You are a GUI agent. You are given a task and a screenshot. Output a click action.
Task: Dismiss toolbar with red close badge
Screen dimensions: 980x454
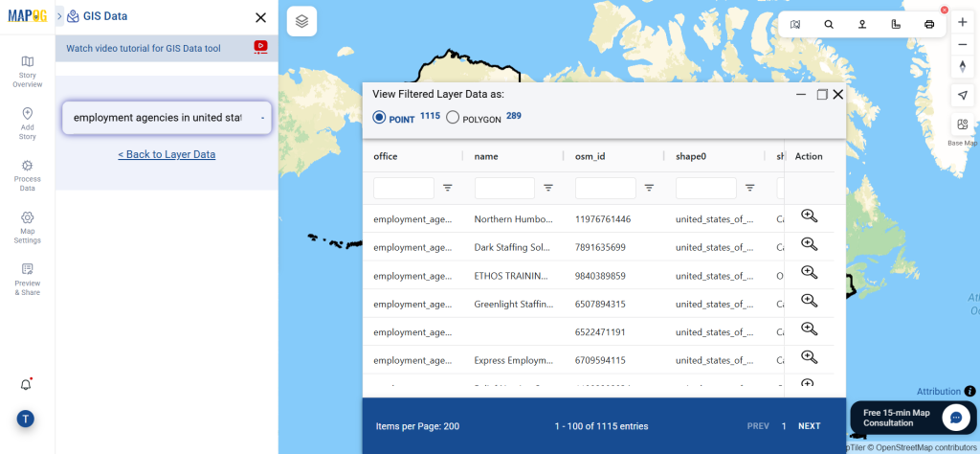click(945, 10)
